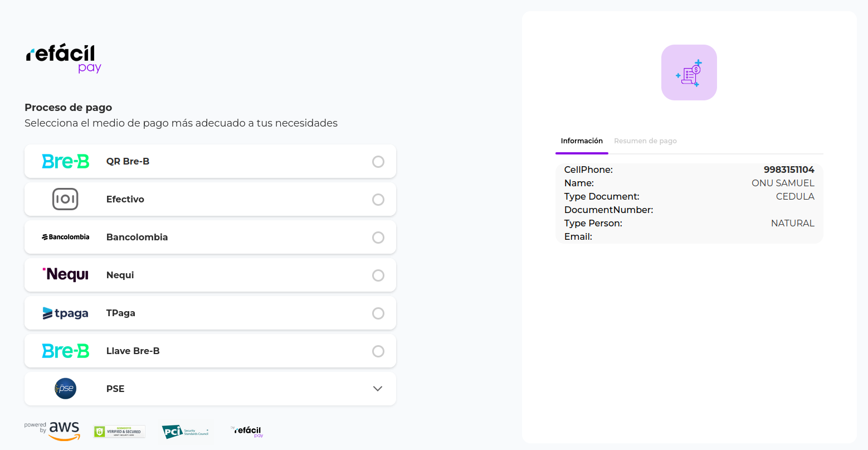This screenshot has height=450, width=868.
Task: Select the Efectivo radio button
Action: coord(378,200)
